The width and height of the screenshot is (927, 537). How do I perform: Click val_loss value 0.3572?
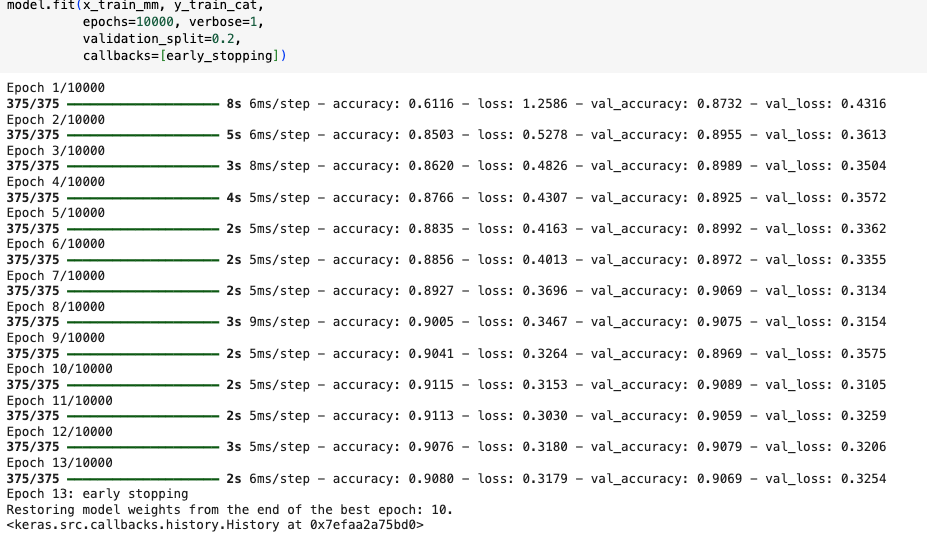(x=863, y=198)
